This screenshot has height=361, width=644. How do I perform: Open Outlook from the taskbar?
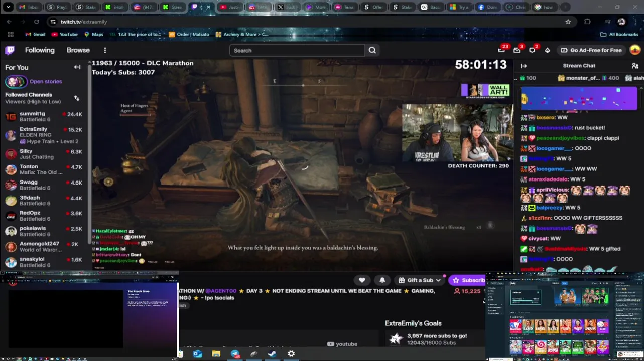tap(197, 354)
